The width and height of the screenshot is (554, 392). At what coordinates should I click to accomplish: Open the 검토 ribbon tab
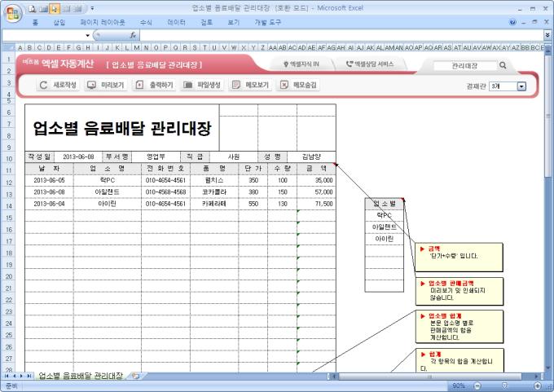pos(207,22)
